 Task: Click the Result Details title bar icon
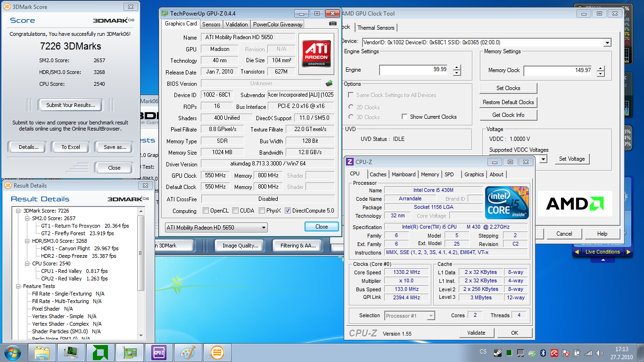click(8, 186)
